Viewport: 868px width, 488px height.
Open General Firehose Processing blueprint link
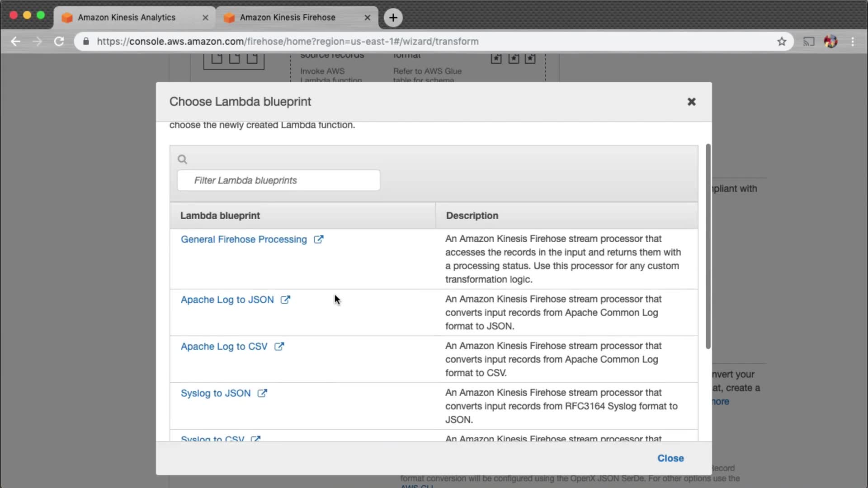click(x=244, y=239)
